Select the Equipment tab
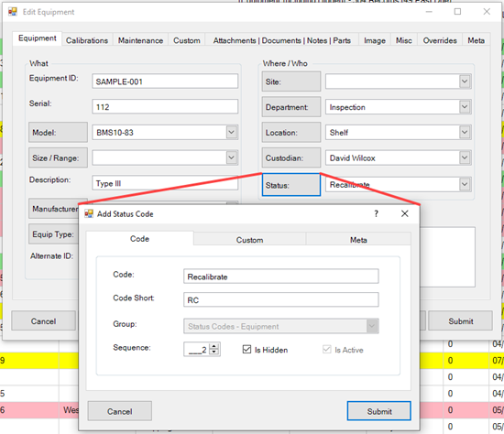Image resolution: width=504 pixels, height=434 pixels. (x=38, y=38)
